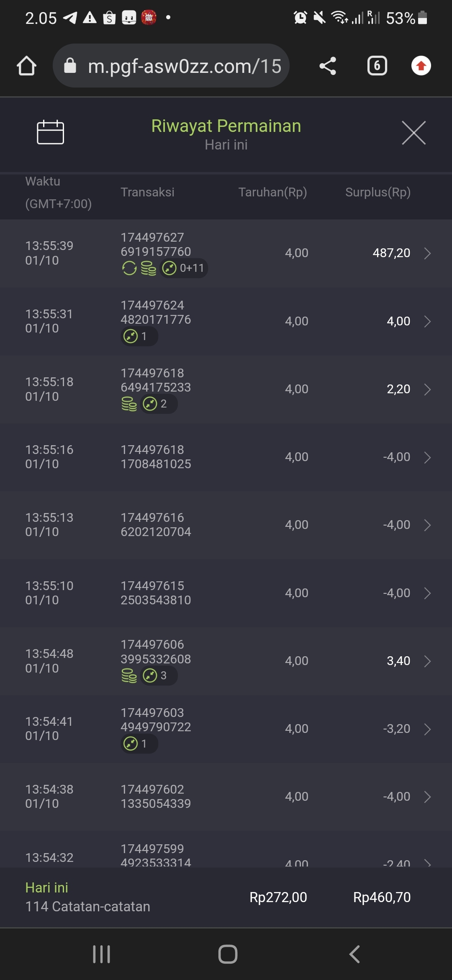
Task: Tap the red upload arrow browser icon
Action: 421,66
